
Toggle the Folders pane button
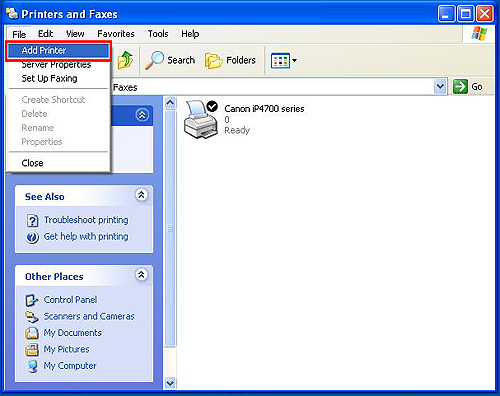(x=231, y=60)
